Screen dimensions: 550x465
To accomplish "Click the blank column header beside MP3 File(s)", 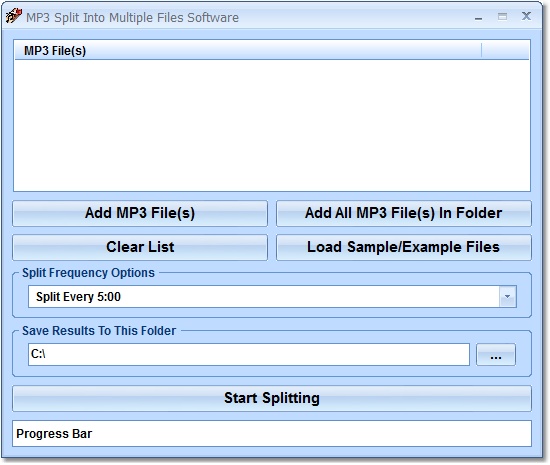I will 505,50.
